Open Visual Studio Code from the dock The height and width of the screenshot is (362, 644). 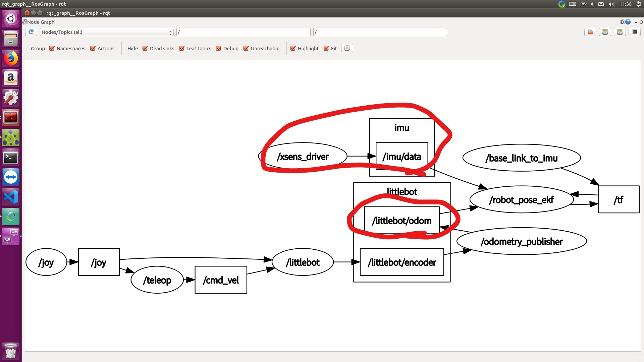pyautogui.click(x=11, y=197)
